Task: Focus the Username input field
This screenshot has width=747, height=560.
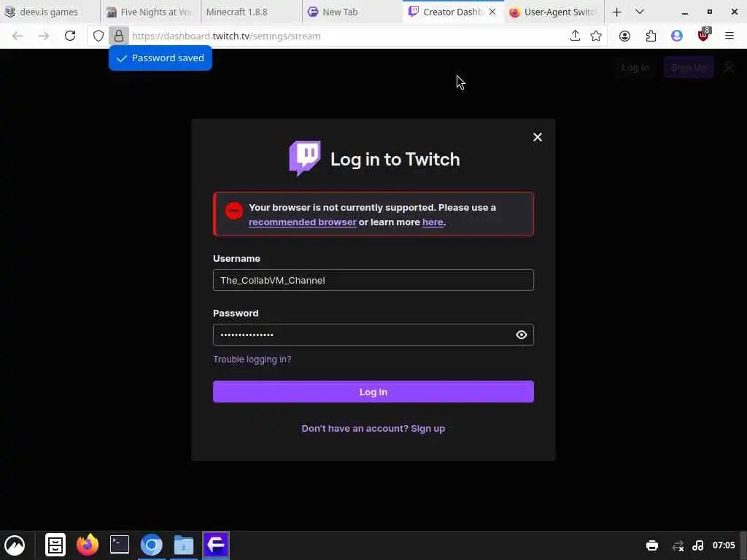Action: pos(373,280)
